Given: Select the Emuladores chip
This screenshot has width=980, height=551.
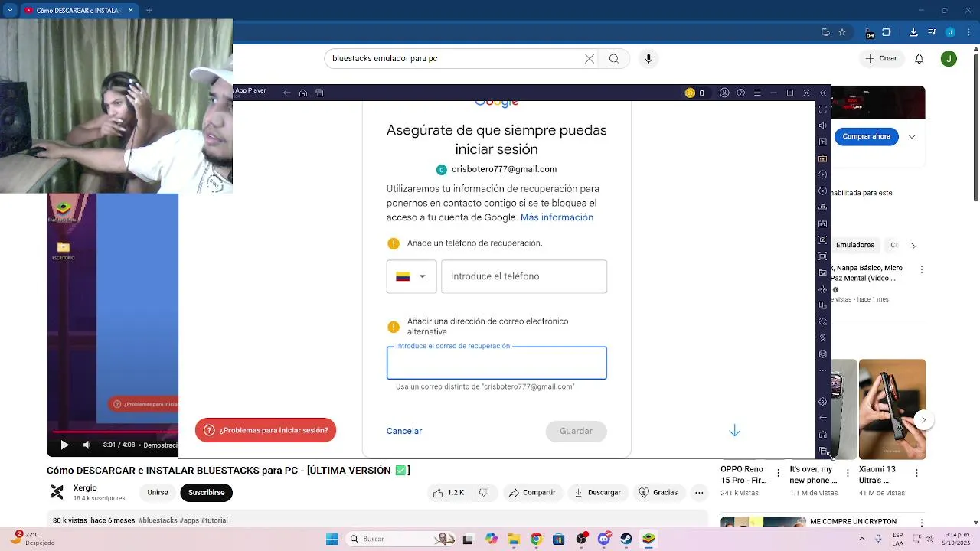Looking at the screenshot, I should coord(855,246).
